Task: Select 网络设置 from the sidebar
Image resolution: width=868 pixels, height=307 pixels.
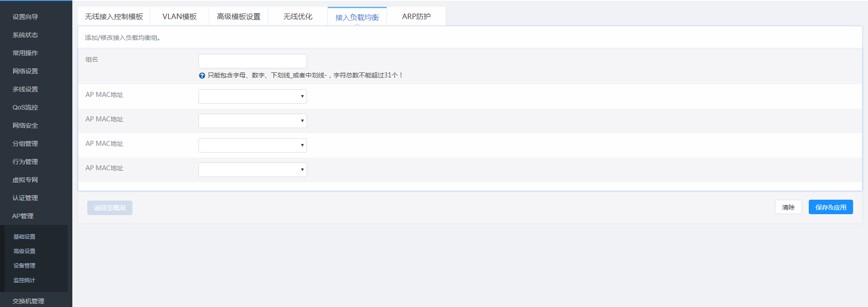Action: coord(25,71)
